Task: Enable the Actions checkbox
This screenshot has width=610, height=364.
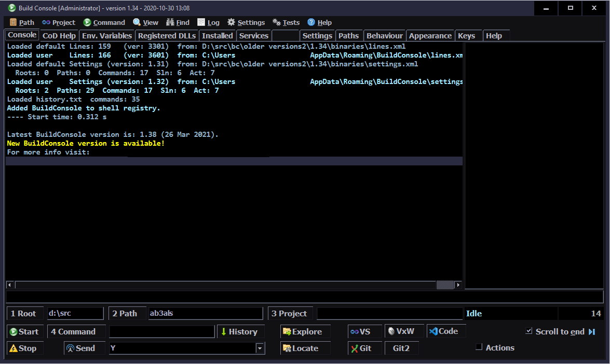Action: [479, 347]
